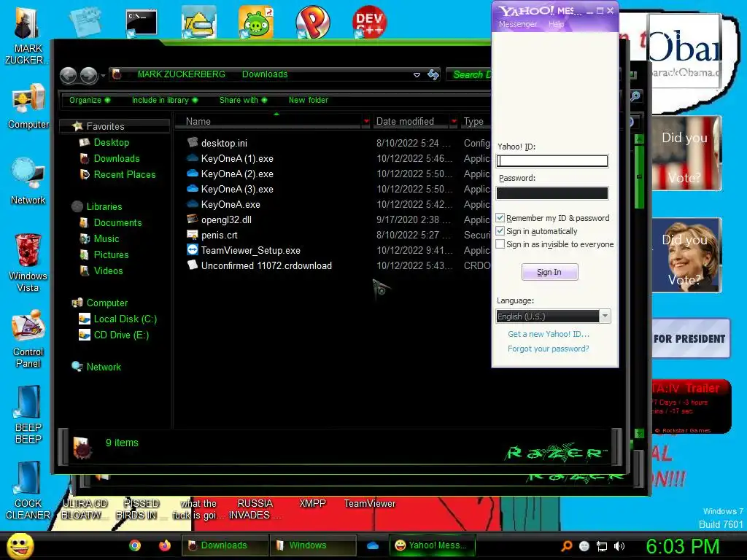The height and width of the screenshot is (560, 747).
Task: Click the MARK ZUCKERBERG breadcrumb
Action: 181,74
